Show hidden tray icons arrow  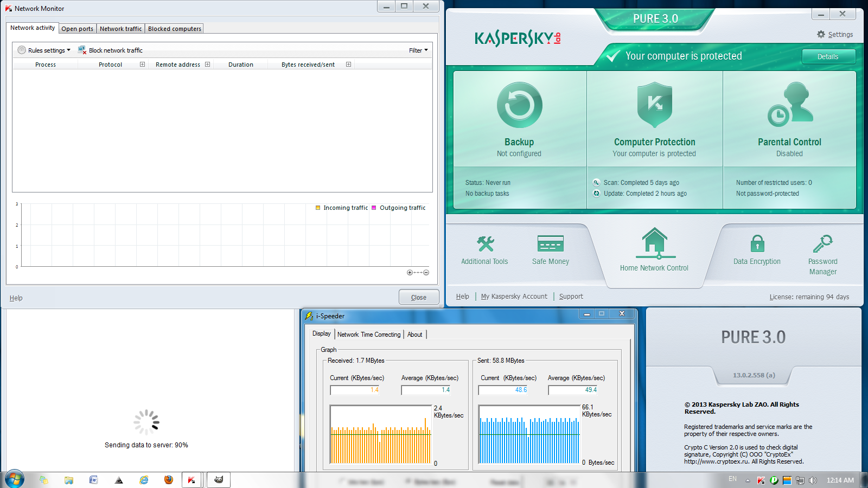pos(748,480)
